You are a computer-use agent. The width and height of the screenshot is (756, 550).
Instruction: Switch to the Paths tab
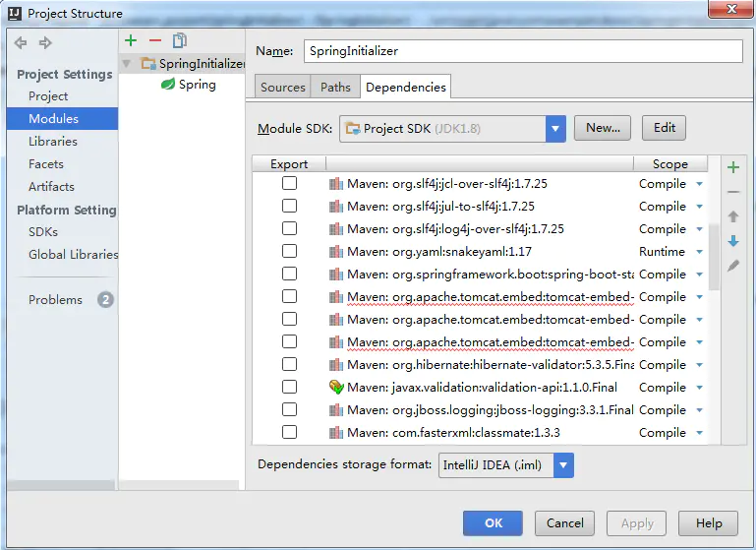click(335, 87)
